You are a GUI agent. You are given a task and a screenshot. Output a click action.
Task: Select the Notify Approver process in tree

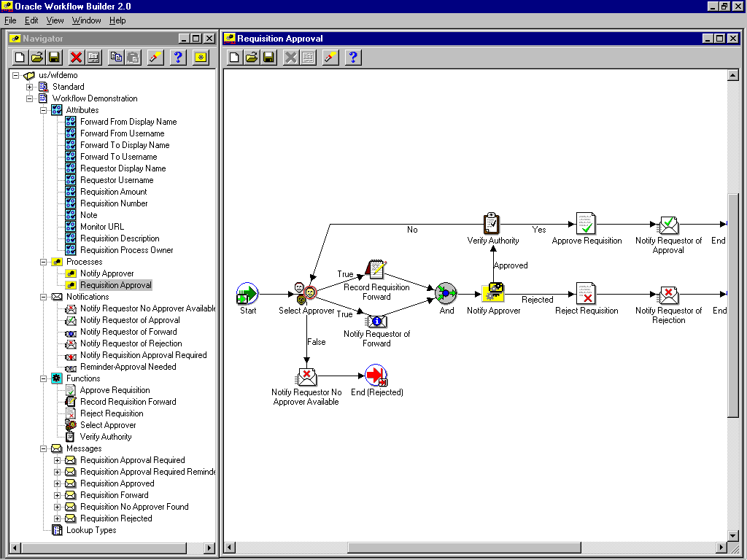(x=107, y=273)
